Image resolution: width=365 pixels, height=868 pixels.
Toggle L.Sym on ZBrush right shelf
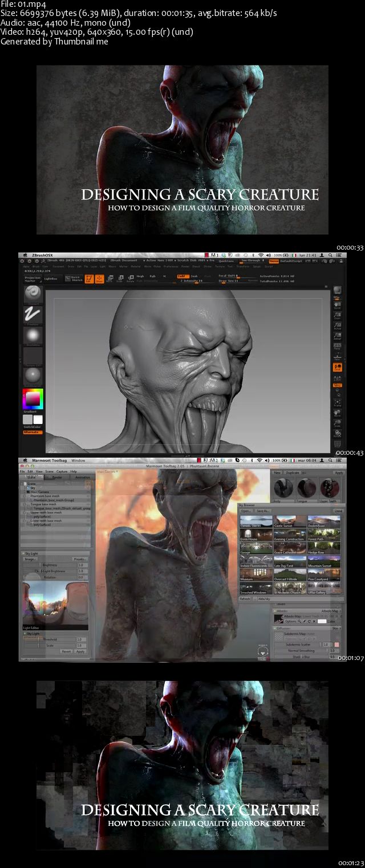click(x=337, y=378)
